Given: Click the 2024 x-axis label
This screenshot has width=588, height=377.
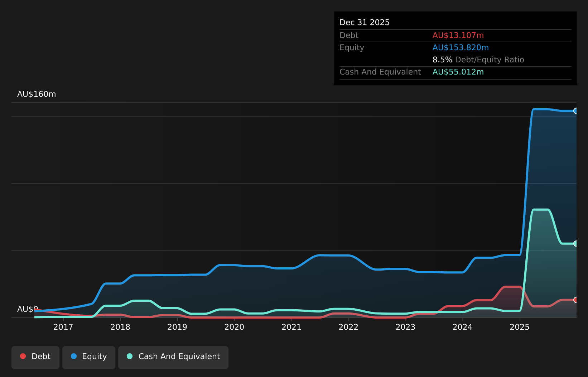Looking at the screenshot, I should point(463,327).
